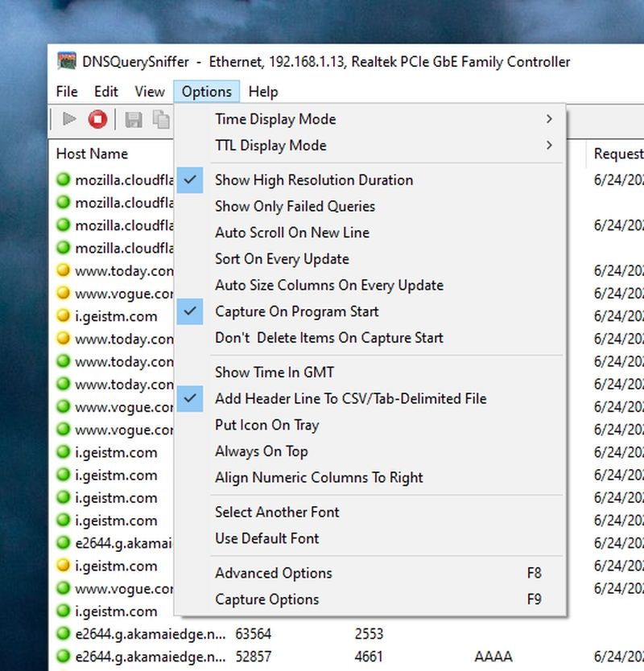Viewport: 644px width, 671px height.
Task: Open the File menu
Action: click(x=67, y=92)
